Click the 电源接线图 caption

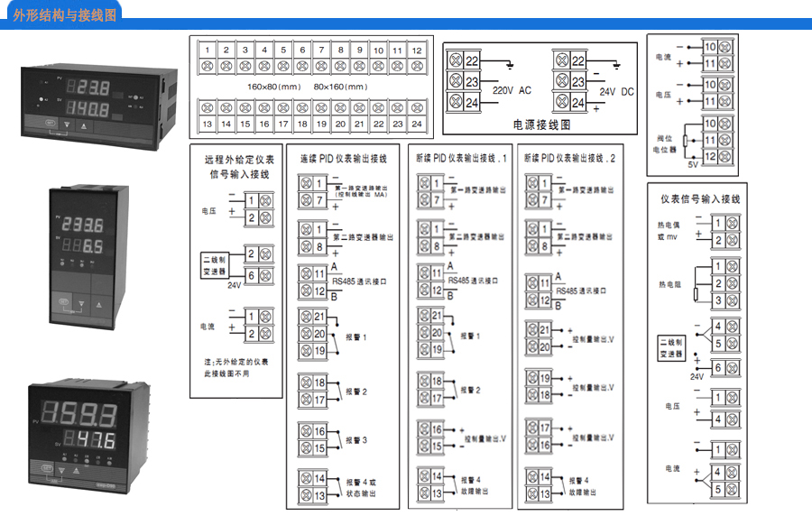coord(541,125)
